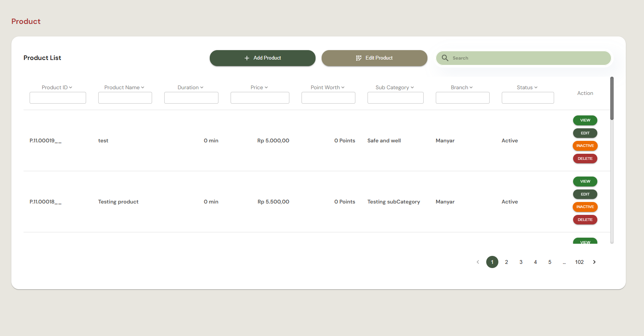Image resolution: width=644 pixels, height=336 pixels.
Task: Delete the product named test
Action: [585, 159]
